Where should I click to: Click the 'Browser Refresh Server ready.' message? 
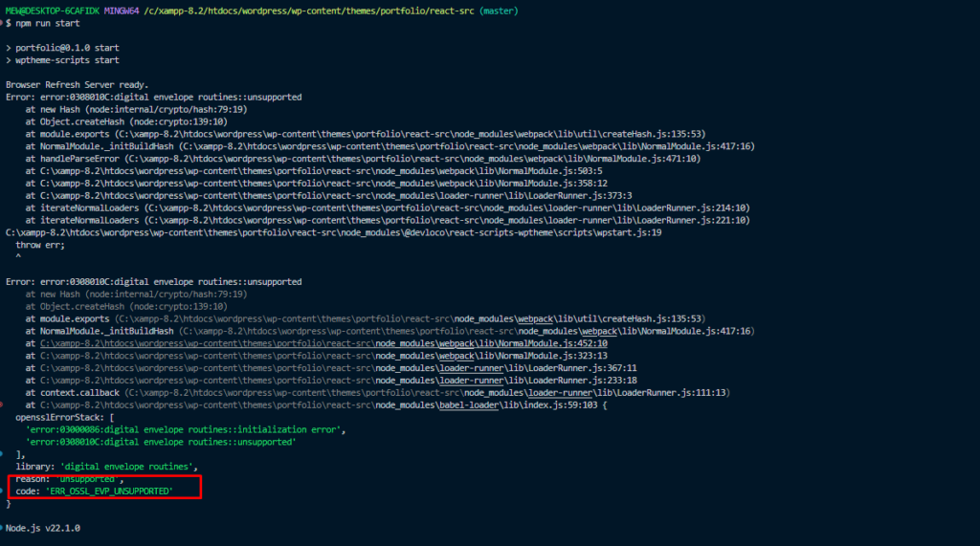pyautogui.click(x=78, y=85)
